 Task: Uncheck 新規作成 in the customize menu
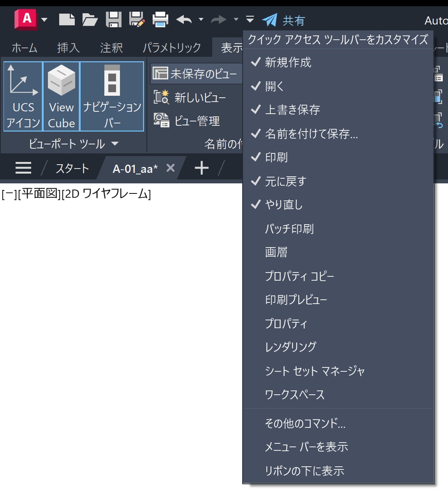[x=288, y=62]
